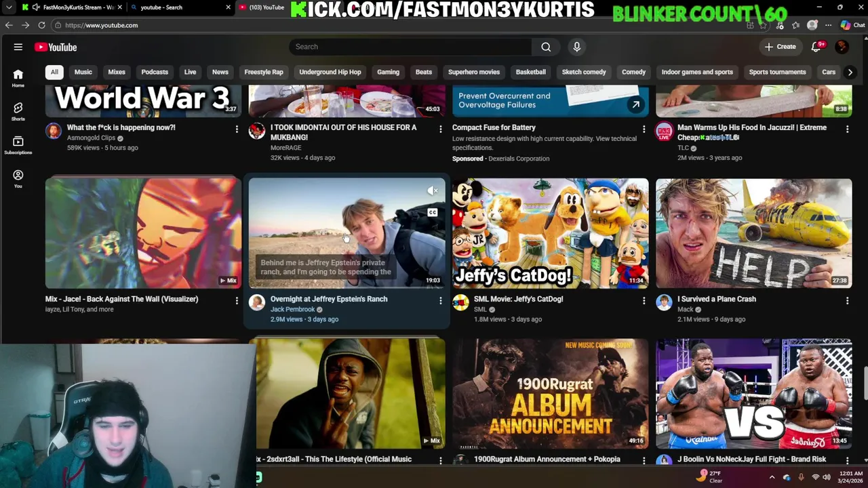This screenshot has height=488, width=868.
Task: Click the YouTube logo
Action: coord(56,47)
